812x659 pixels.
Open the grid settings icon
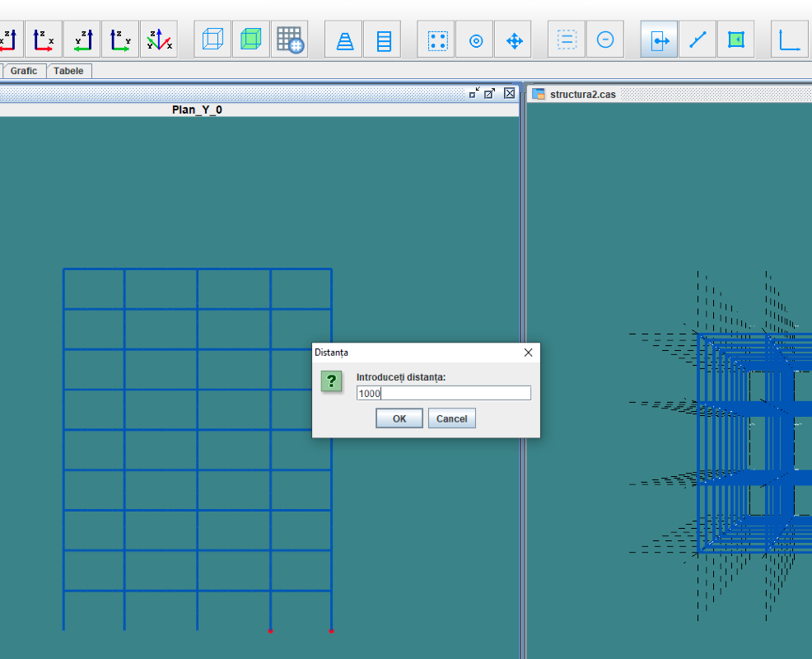[x=290, y=40]
